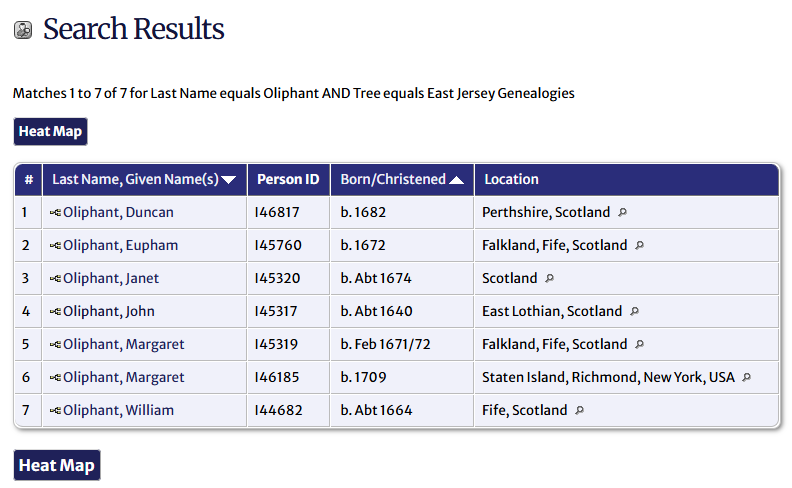Screen dimensions: 792x488
Task: Search Perthshire, Scotland magnifier icon
Action: tap(622, 213)
